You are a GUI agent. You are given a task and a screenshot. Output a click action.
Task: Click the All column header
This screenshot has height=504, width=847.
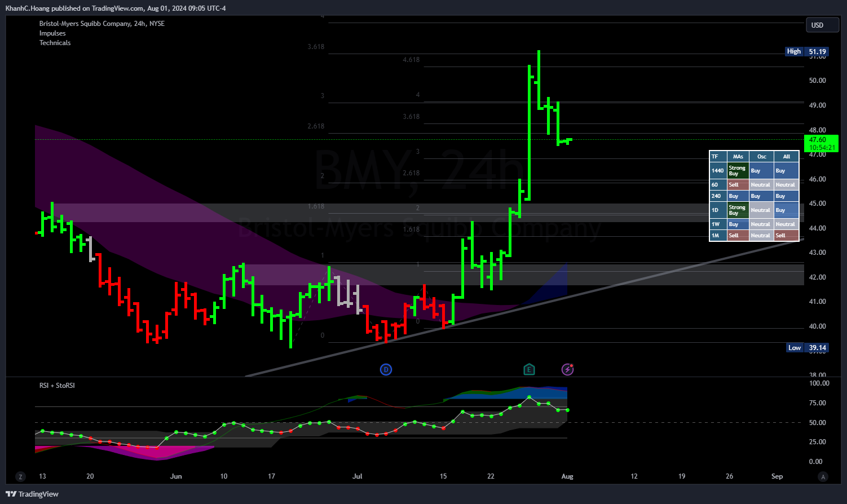(787, 157)
